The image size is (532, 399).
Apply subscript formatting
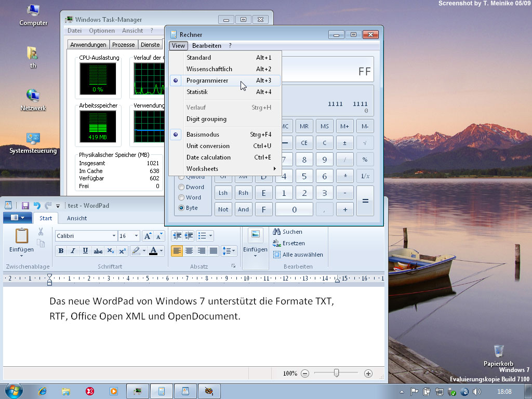pyautogui.click(x=110, y=251)
